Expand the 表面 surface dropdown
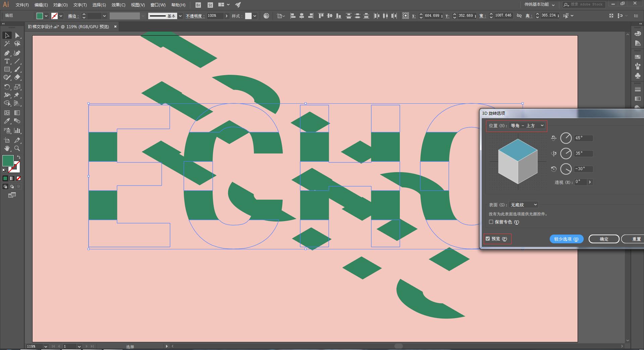Screen dimensions: 644x350 click(x=524, y=205)
